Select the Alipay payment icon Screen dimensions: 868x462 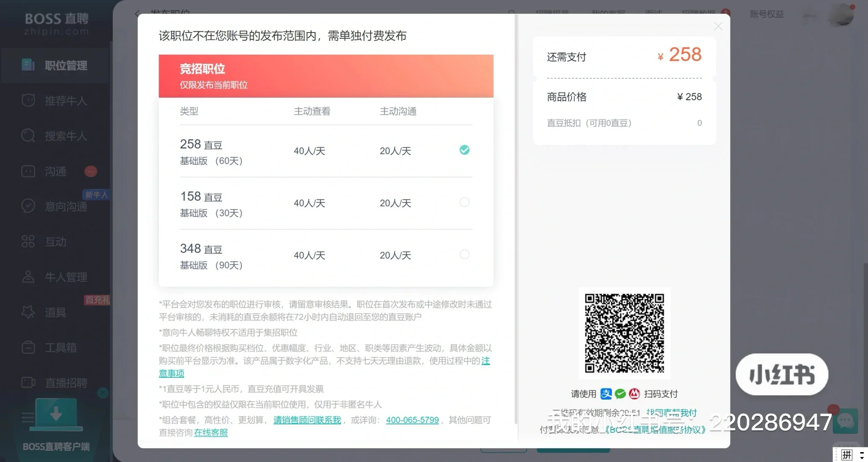click(606, 394)
